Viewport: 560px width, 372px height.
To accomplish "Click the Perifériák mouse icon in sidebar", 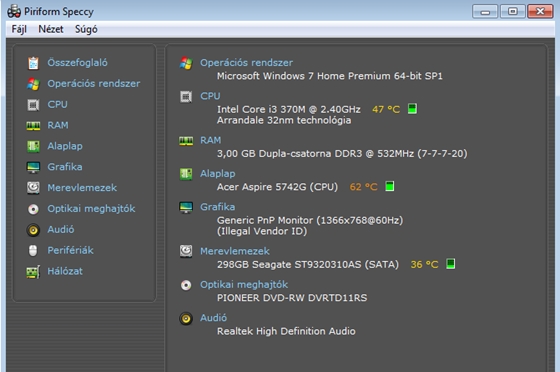I will (x=33, y=251).
